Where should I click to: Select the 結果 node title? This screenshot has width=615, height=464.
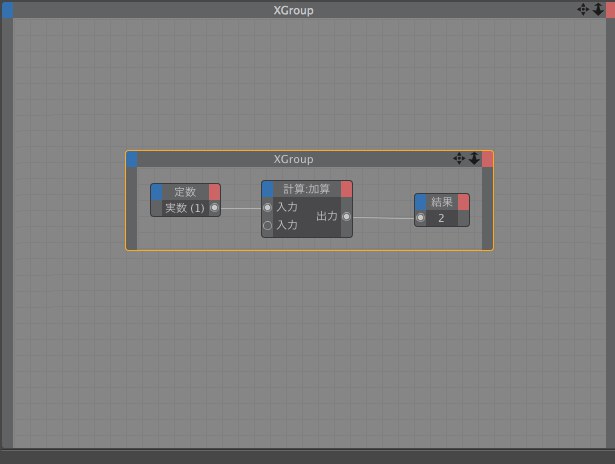coord(442,202)
